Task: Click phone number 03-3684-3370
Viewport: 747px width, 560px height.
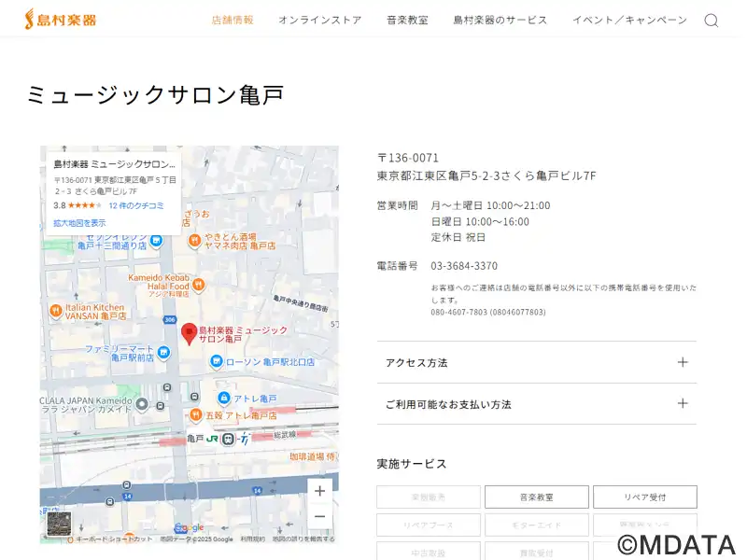Action: click(464, 266)
